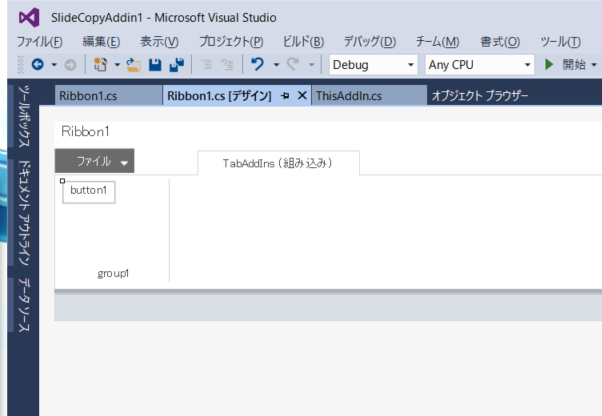This screenshot has height=416, width=602.
Task: Expand the 開始 dropdown arrow
Action: click(x=594, y=64)
